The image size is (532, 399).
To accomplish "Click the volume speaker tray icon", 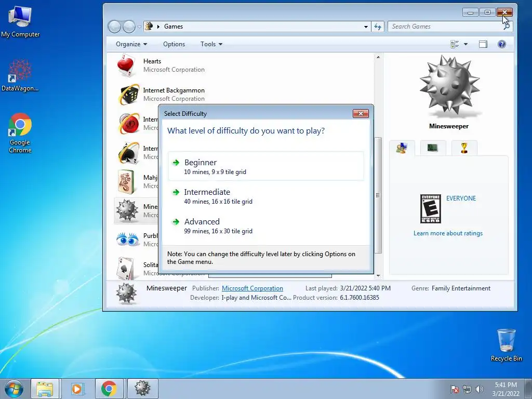I will [480, 389].
